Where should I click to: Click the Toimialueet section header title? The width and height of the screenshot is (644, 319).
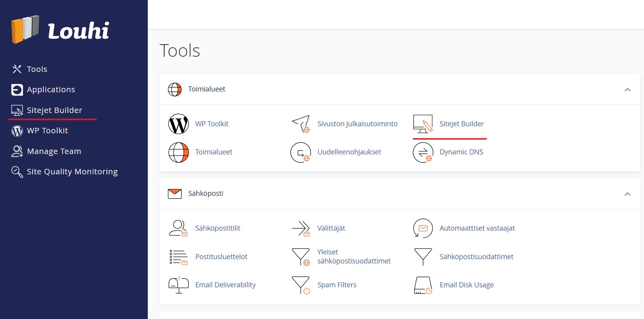click(206, 89)
